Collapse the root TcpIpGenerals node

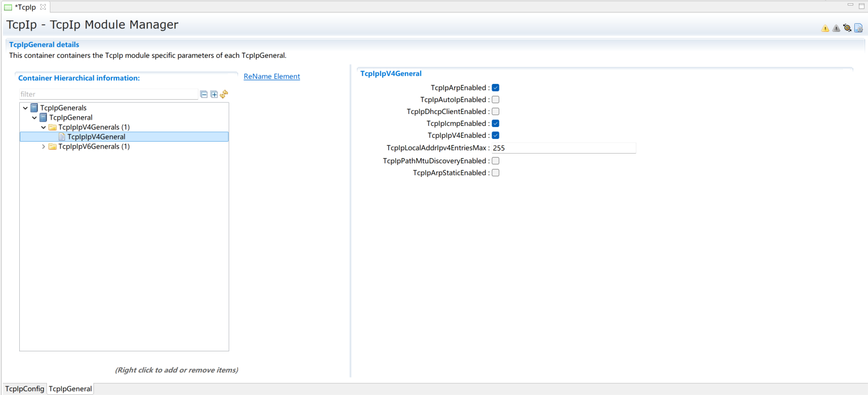tap(25, 108)
